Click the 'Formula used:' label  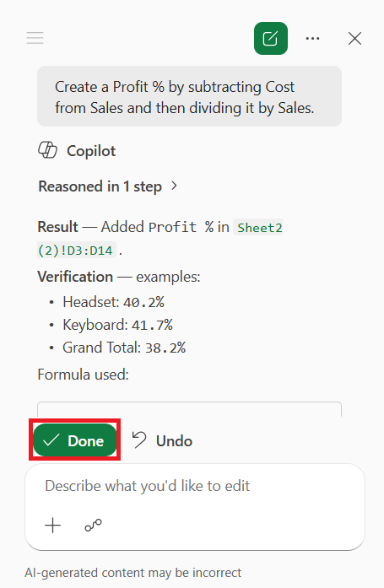point(84,375)
